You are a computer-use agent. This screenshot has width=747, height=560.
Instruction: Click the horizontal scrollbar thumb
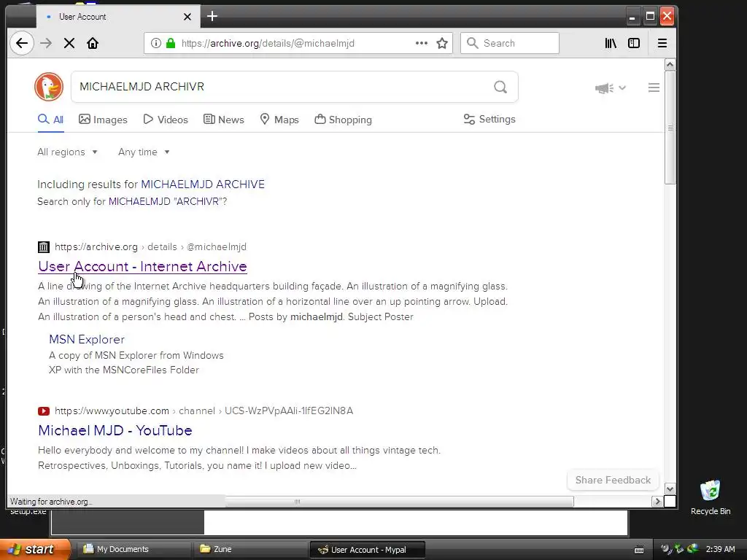(x=399, y=502)
